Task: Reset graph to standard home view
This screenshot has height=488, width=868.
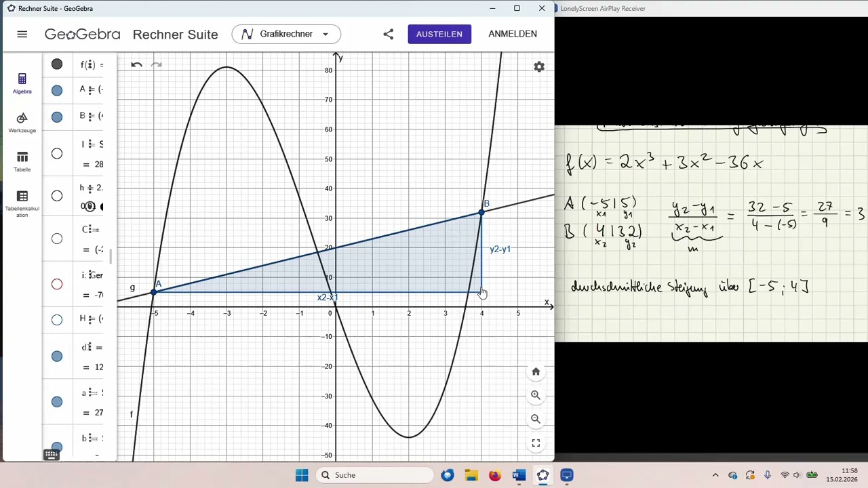Action: click(536, 371)
